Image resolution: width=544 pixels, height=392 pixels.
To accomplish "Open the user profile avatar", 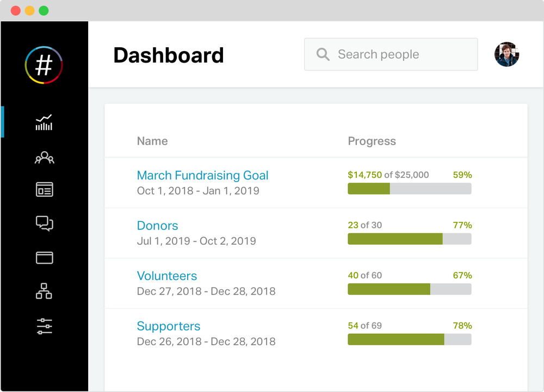I will point(506,54).
